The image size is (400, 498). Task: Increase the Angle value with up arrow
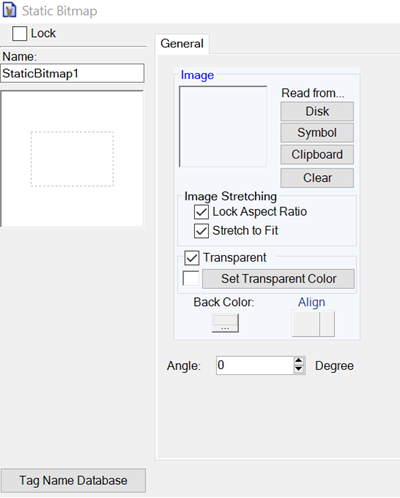click(x=299, y=361)
